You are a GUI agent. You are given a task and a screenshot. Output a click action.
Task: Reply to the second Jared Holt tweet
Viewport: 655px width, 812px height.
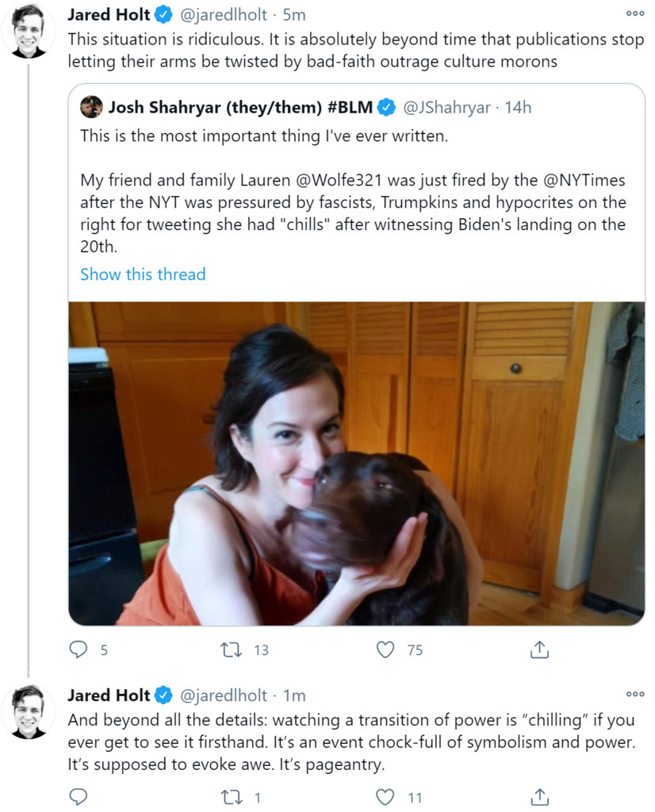pos(79,796)
